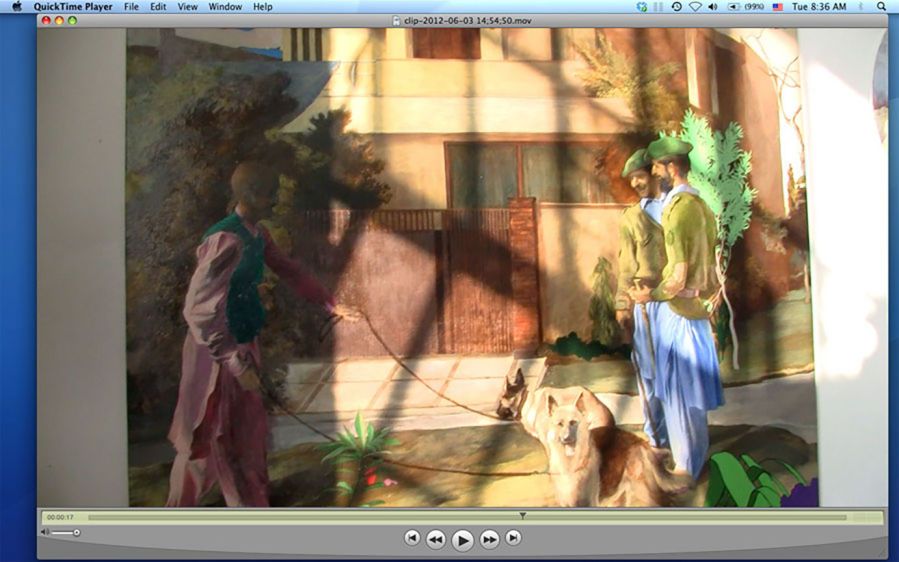Open the Time Machine menu bar icon

[677, 7]
